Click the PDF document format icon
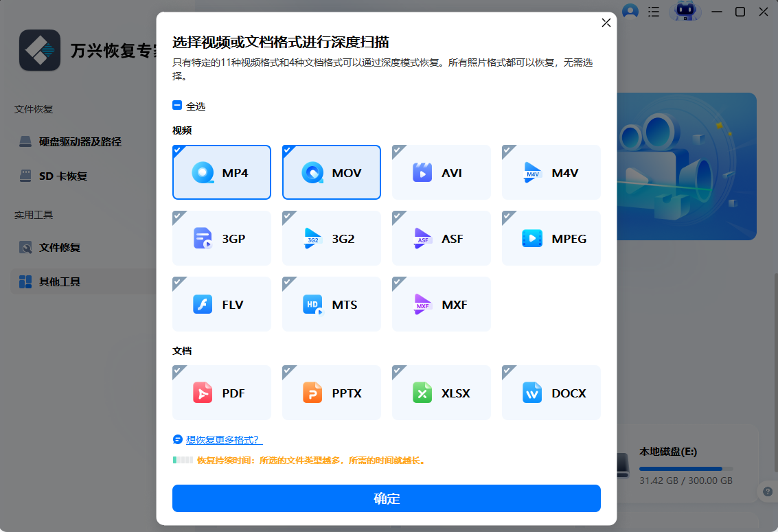The height and width of the screenshot is (532, 778). [221, 393]
